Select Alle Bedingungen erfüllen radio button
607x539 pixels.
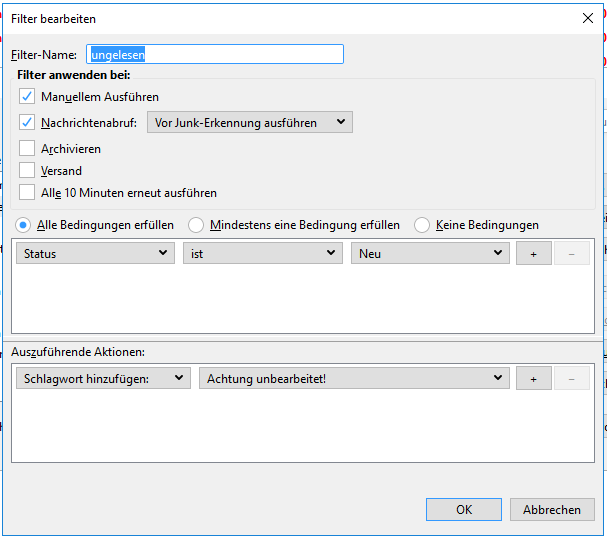click(x=23, y=225)
